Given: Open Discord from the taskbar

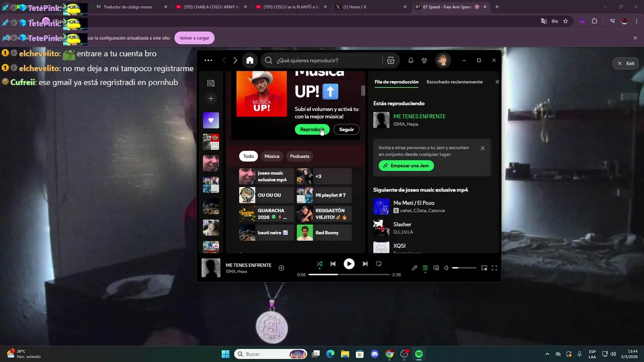Looking at the screenshot, I should coord(374,354).
